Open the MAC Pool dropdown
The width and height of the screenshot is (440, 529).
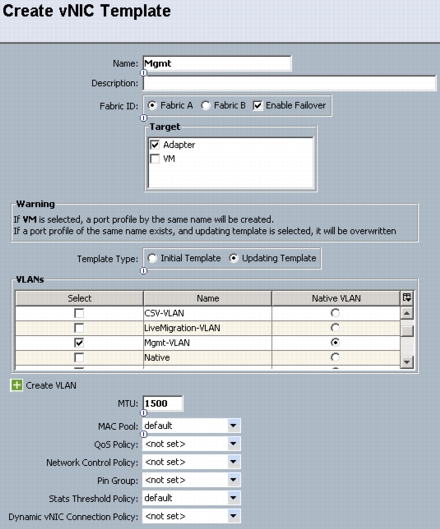click(x=233, y=426)
